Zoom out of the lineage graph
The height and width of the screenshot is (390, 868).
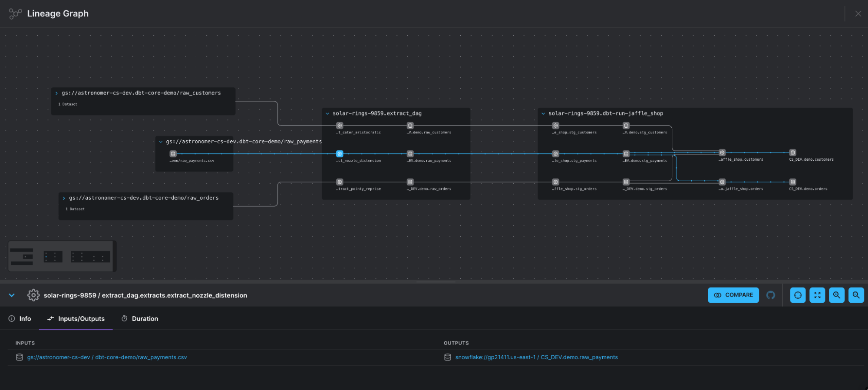pos(856,295)
